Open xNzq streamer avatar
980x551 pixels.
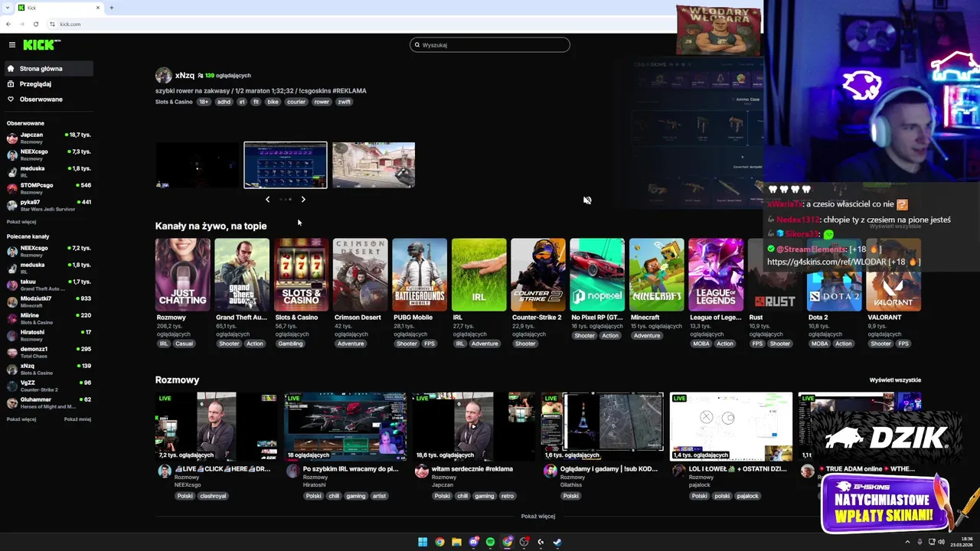[x=163, y=75]
